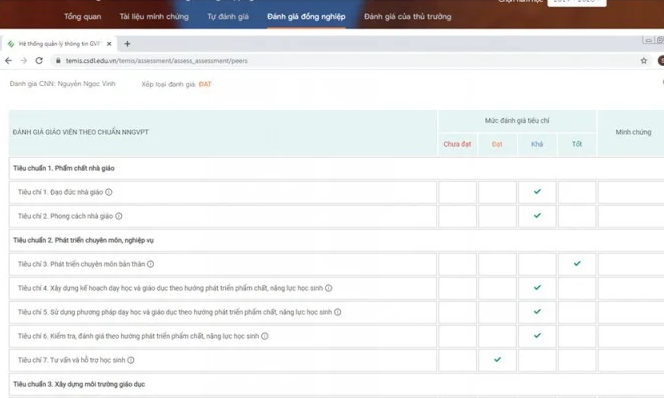The height and width of the screenshot is (398, 664).
Task: Click Tiêu chuẩn 2. Phát triển chuyên môn row
Action: coord(336,240)
